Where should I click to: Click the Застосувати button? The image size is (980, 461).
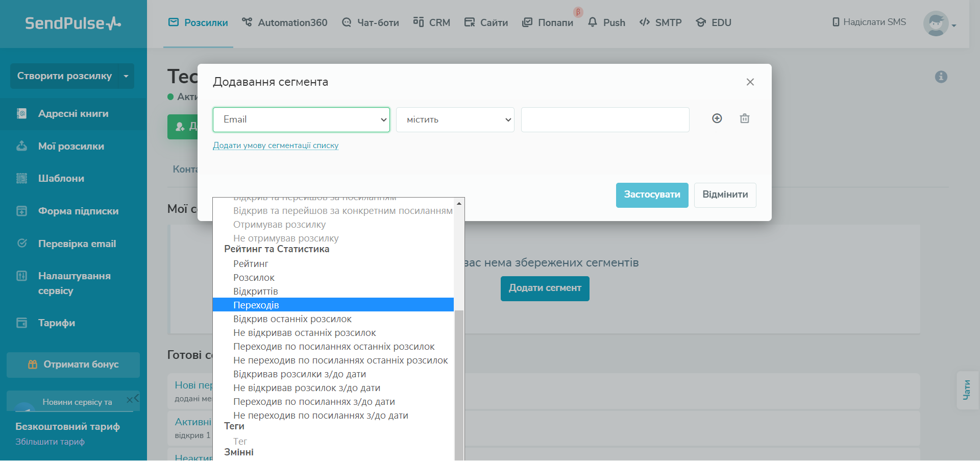(652, 195)
